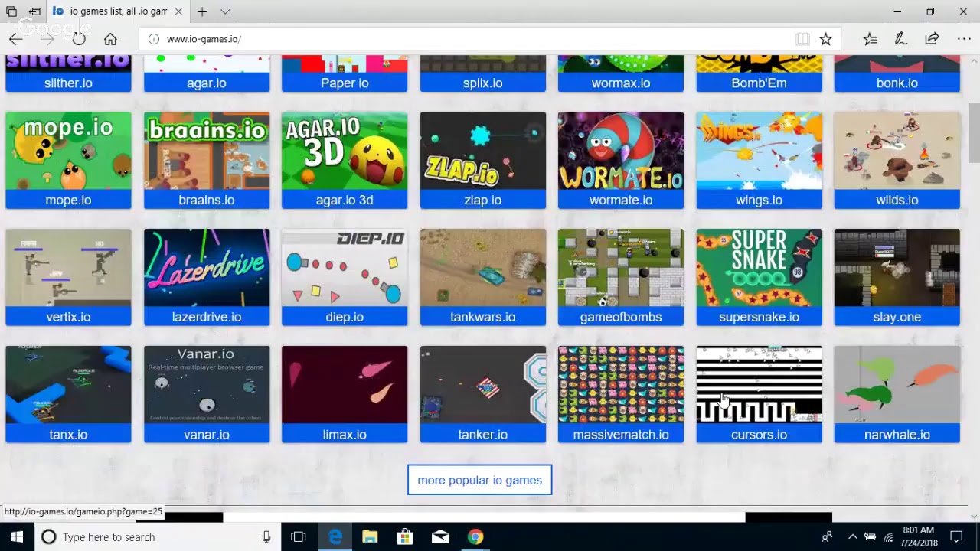
Task: Open Edge settings and more menu
Action: click(964, 39)
